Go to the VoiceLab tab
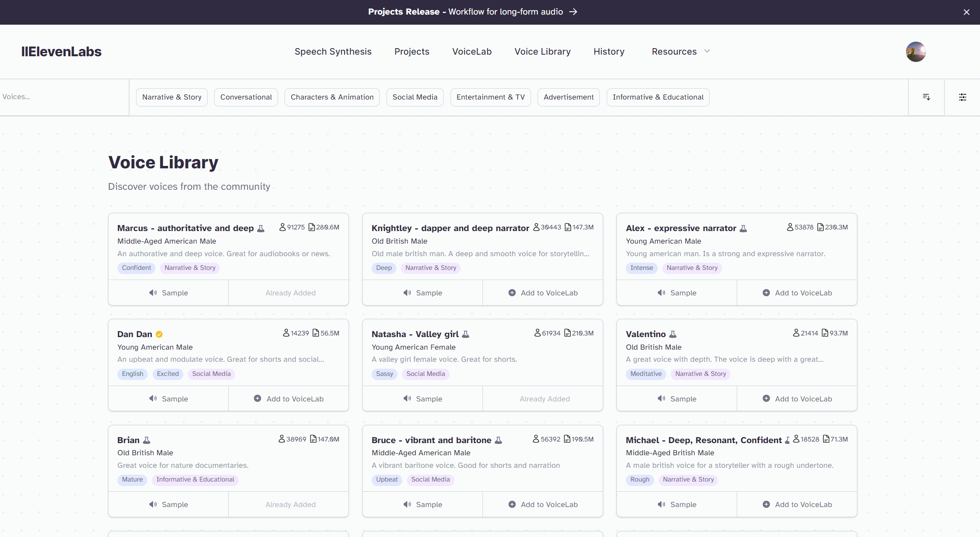This screenshot has width=980, height=537. (x=472, y=51)
